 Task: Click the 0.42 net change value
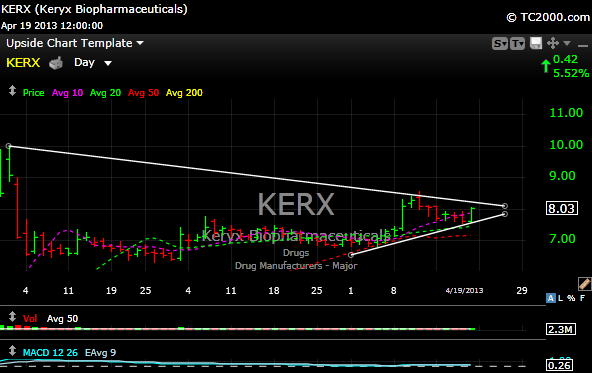[565, 59]
